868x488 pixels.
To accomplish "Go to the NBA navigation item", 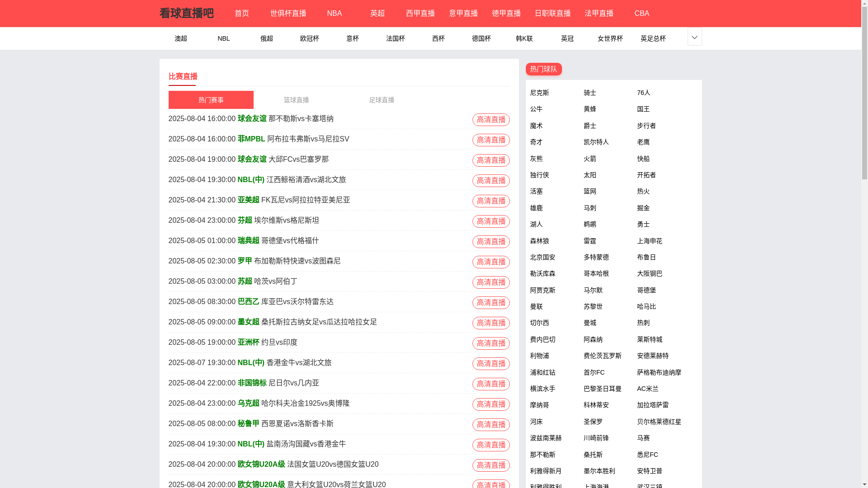I will pos(335,14).
